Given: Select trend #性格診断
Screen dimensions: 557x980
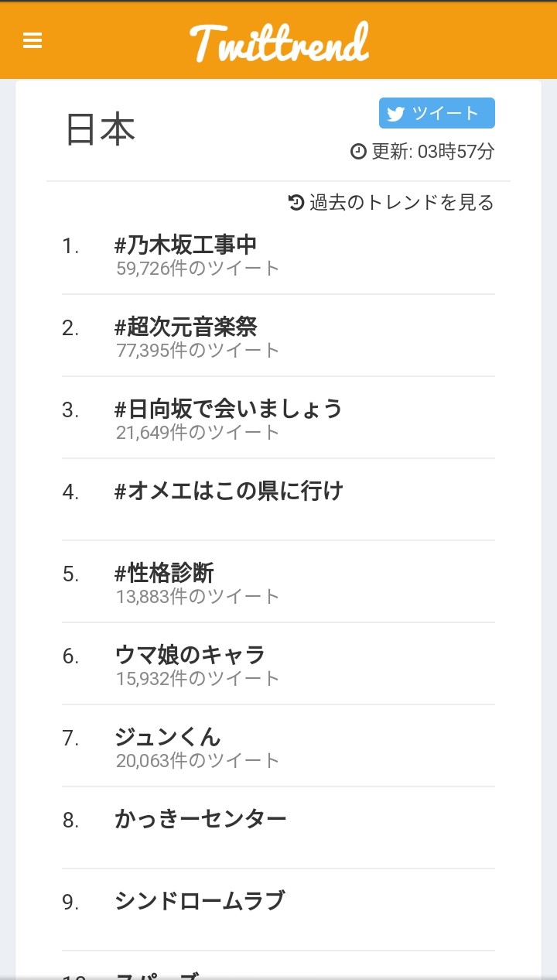Looking at the screenshot, I should pyautogui.click(x=164, y=574).
